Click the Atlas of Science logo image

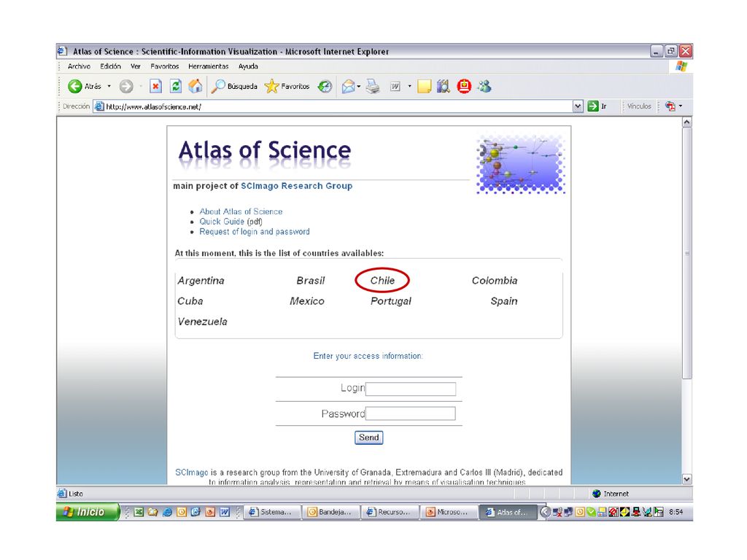coord(521,164)
